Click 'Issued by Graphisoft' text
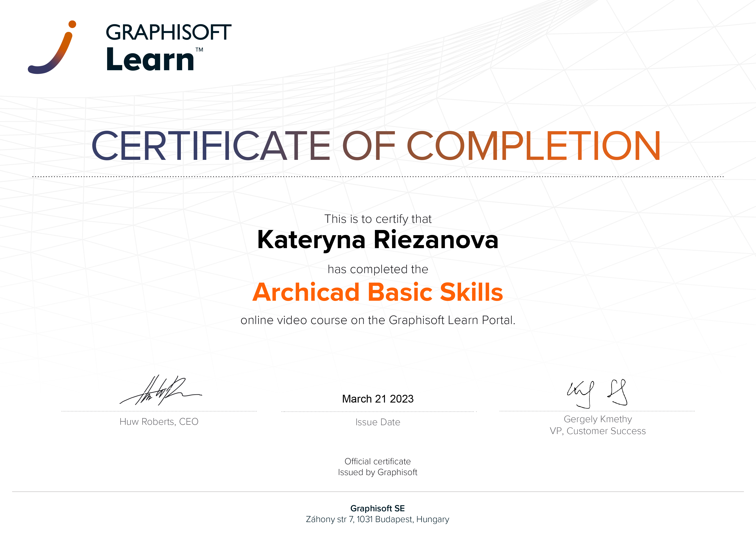The height and width of the screenshot is (535, 756). pos(378,472)
